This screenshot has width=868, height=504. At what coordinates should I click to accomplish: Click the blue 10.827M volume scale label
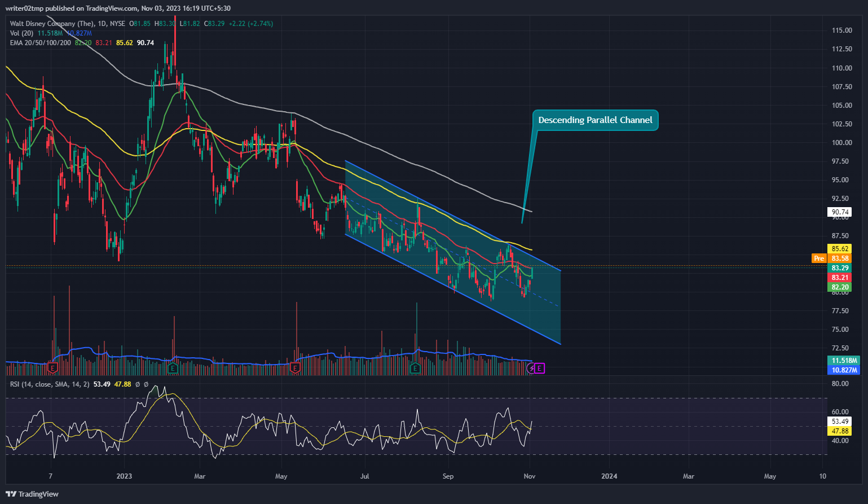[x=843, y=370]
